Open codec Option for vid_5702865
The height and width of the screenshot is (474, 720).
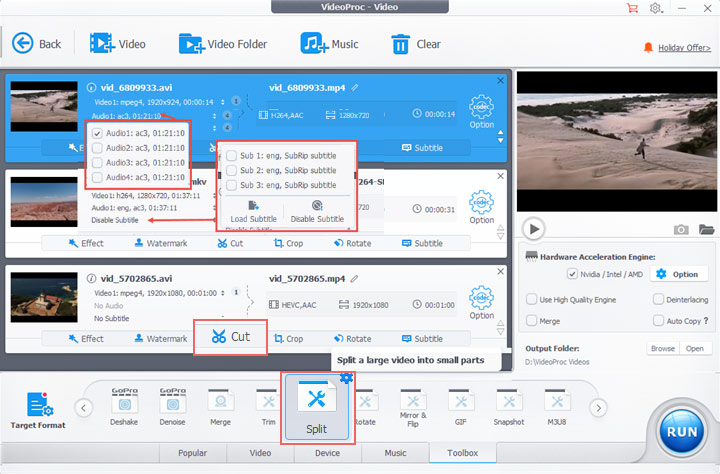(x=481, y=303)
